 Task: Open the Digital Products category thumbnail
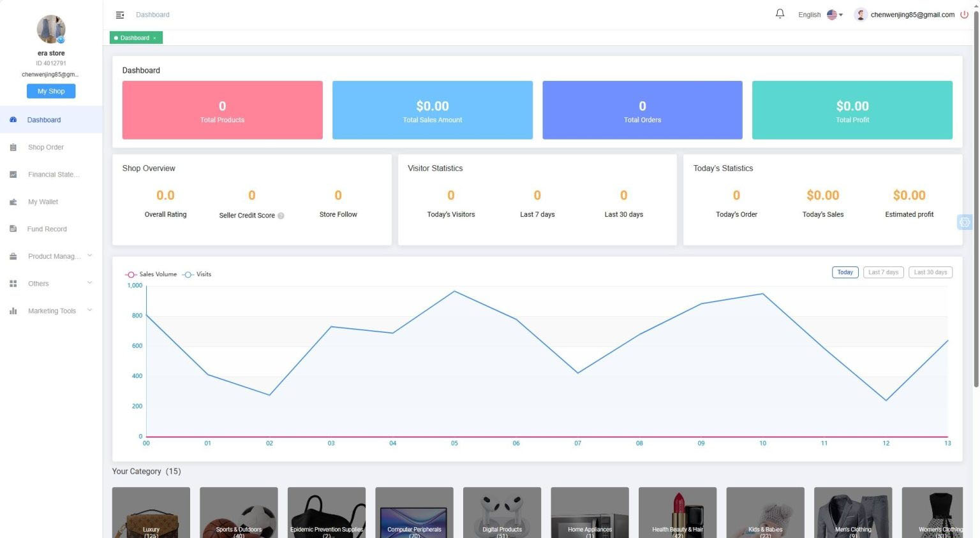click(502, 513)
